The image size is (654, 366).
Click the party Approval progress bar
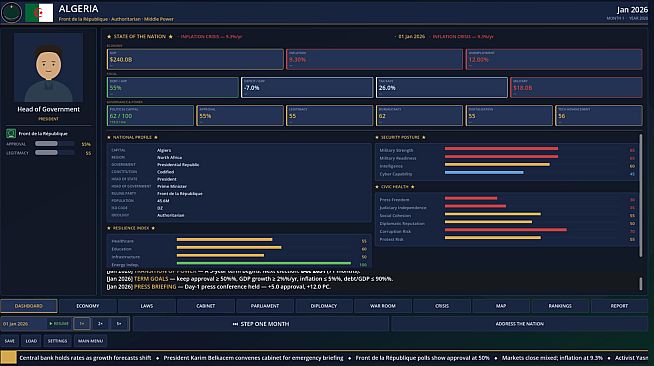pyautogui.click(x=55, y=144)
